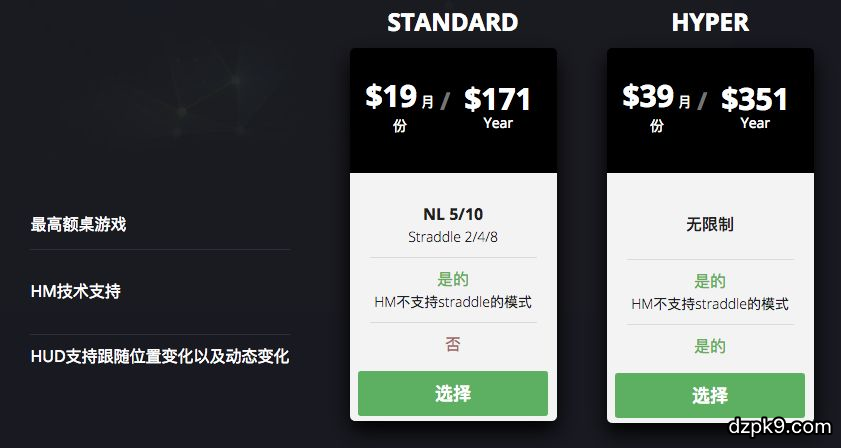Click the $19 monthly price
Screen dimensions: 841x448
[391, 97]
